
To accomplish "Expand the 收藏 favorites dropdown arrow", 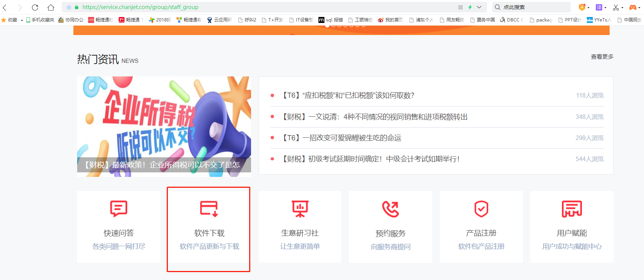I will [x=22, y=20].
